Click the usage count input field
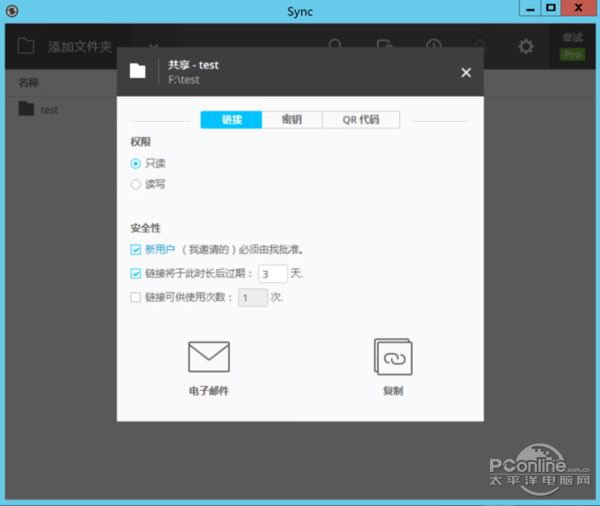 tap(253, 298)
